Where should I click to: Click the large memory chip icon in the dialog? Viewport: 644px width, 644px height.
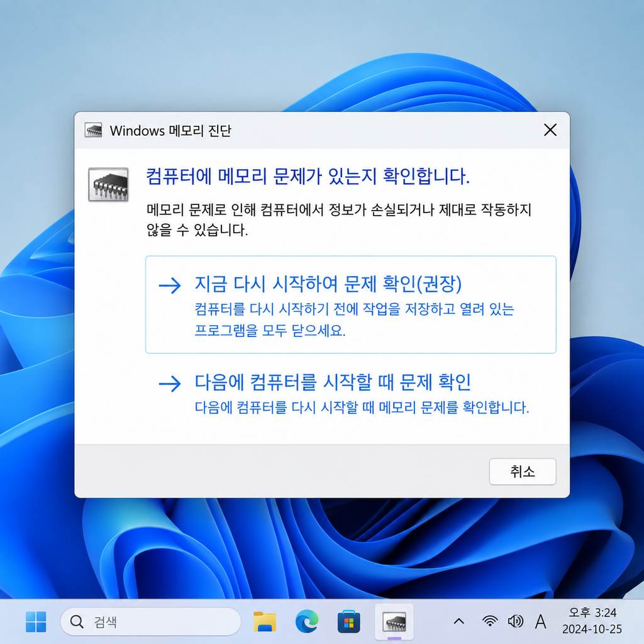click(x=108, y=184)
